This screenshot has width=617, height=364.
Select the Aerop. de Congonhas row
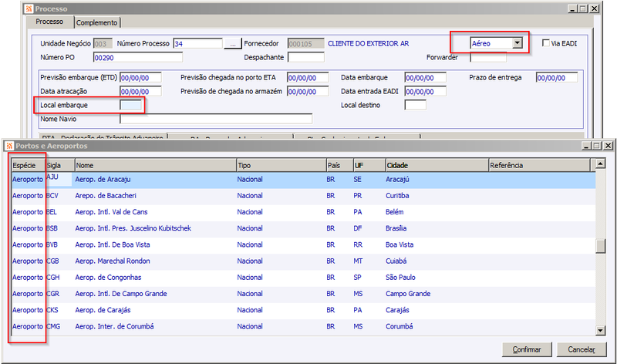pos(303,278)
